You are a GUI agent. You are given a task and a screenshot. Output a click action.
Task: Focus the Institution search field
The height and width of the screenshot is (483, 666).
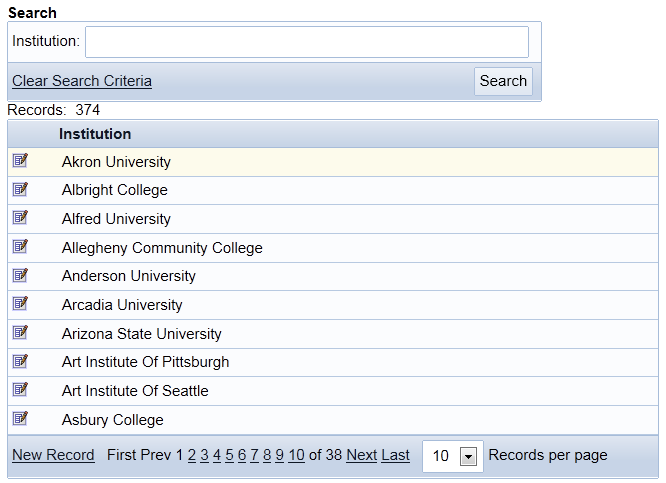click(x=307, y=42)
